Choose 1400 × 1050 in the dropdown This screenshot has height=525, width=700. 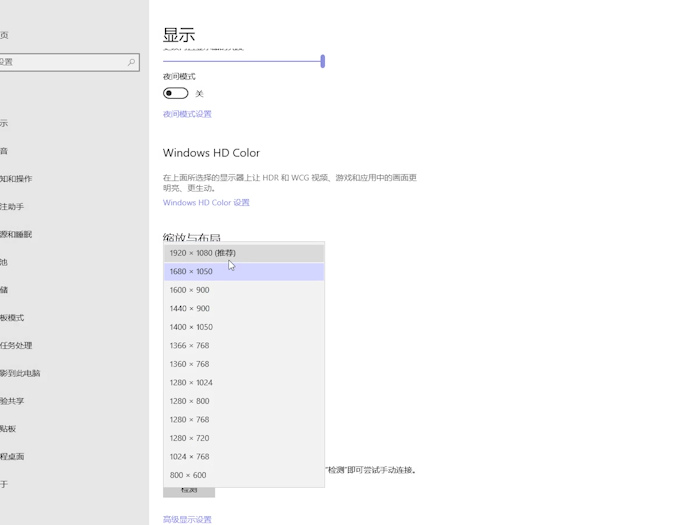244,327
